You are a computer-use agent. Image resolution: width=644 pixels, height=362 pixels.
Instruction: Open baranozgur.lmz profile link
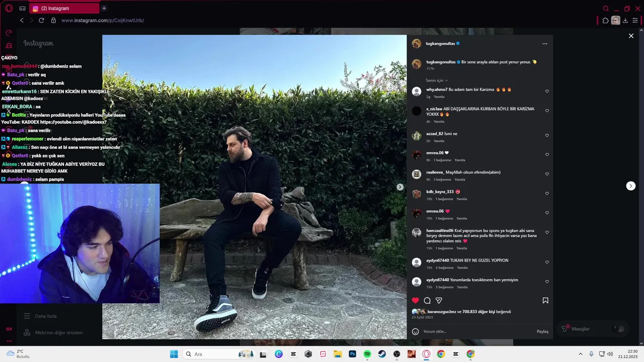click(442, 312)
